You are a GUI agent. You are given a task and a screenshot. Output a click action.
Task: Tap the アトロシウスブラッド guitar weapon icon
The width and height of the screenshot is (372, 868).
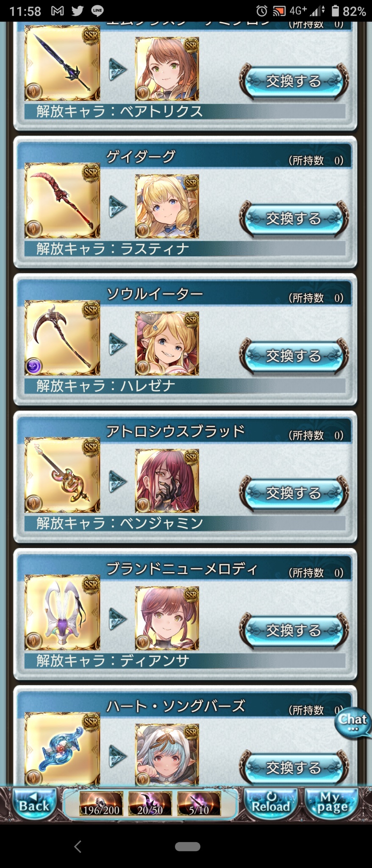[62, 476]
